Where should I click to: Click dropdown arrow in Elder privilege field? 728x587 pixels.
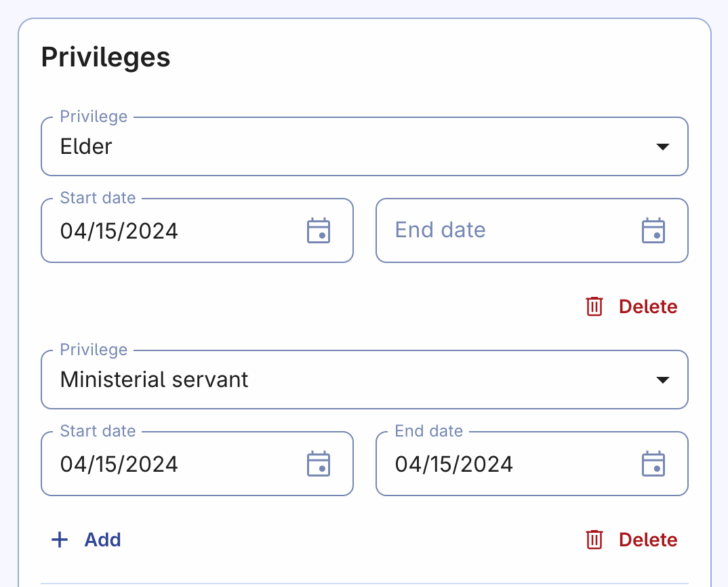(663, 147)
